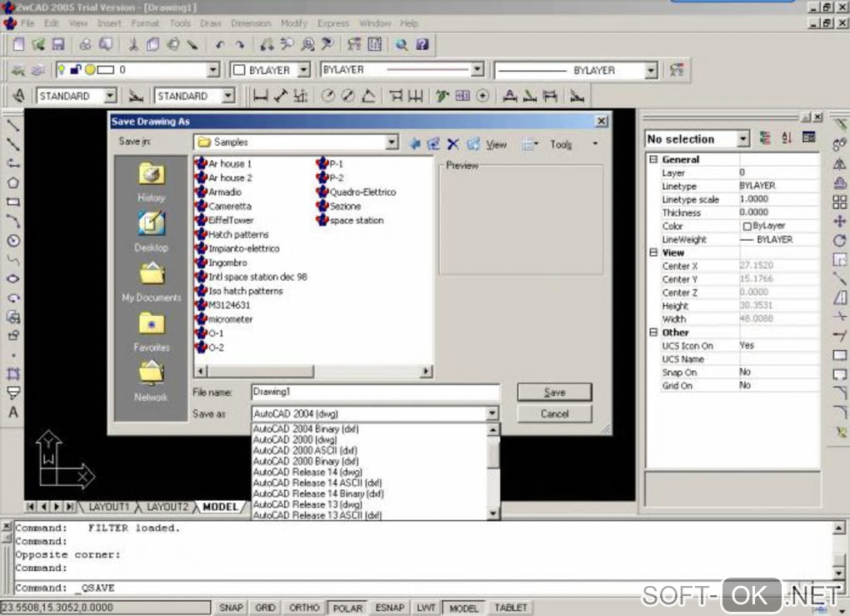850x616 pixels.
Task: Click the Linear dimension icon
Action: click(260, 97)
